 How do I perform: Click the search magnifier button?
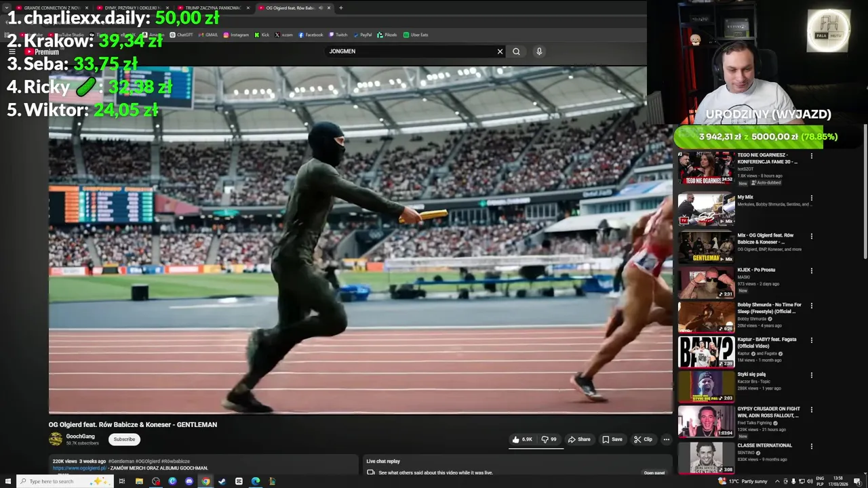[x=516, y=52]
